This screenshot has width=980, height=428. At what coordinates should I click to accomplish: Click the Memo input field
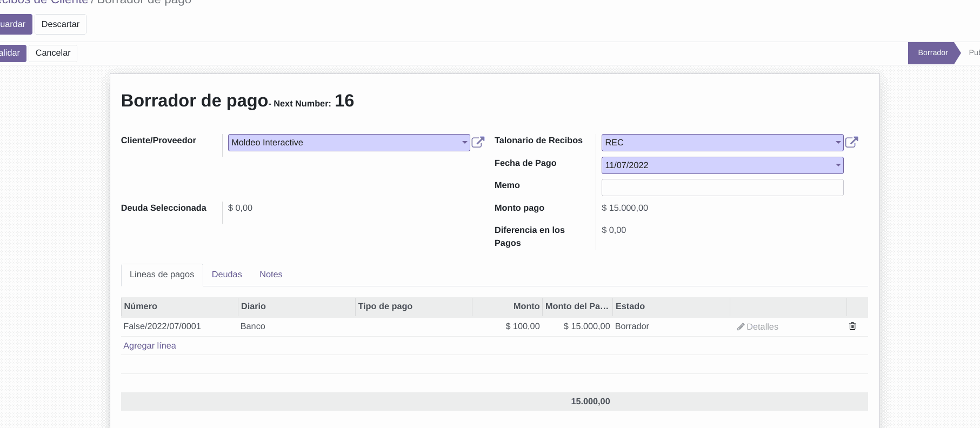coord(722,188)
